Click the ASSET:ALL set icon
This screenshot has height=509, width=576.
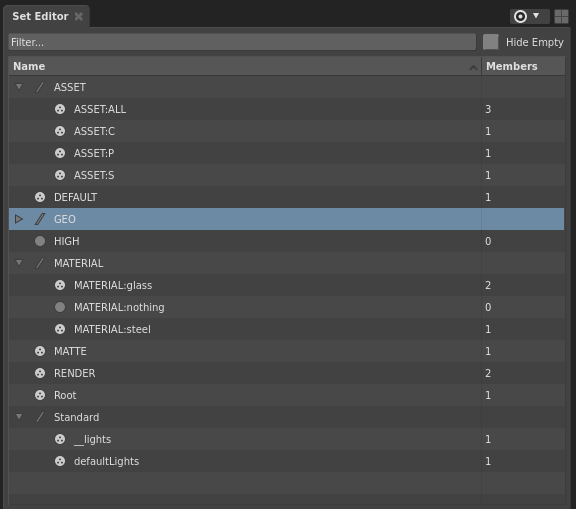coord(60,109)
